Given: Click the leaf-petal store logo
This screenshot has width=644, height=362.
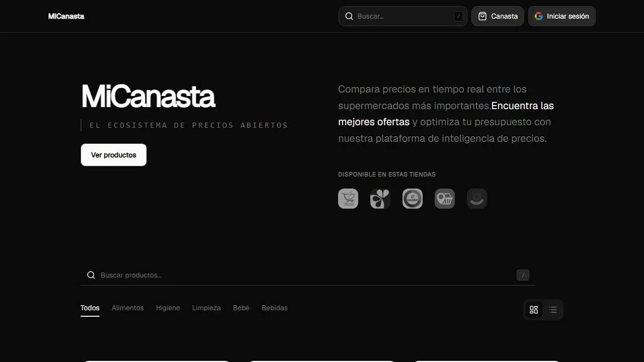Looking at the screenshot, I should pos(380,199).
